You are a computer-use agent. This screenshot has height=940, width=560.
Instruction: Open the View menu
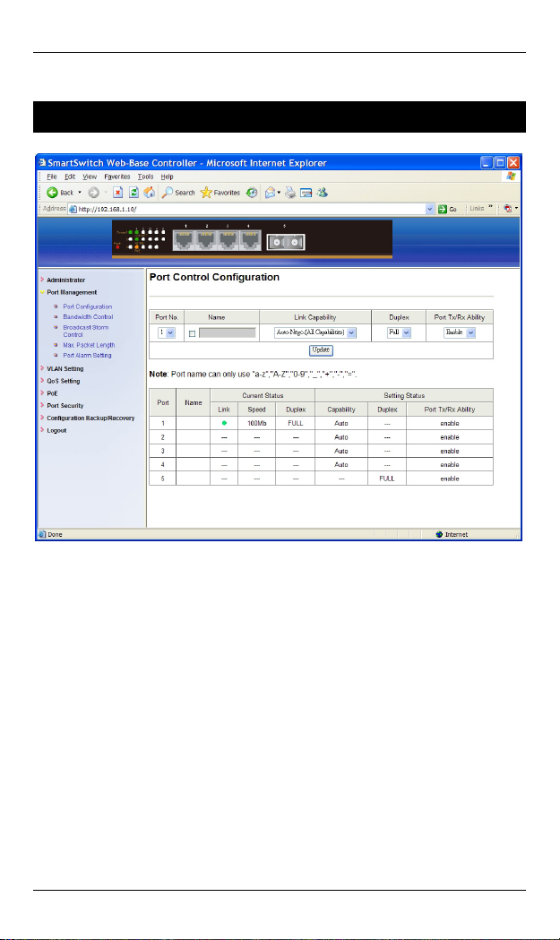pos(90,177)
